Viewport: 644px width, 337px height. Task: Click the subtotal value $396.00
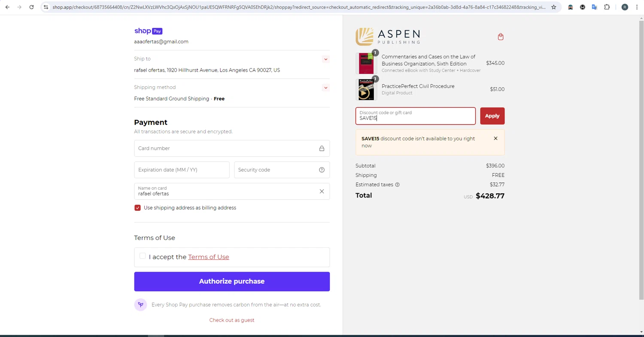coord(495,166)
